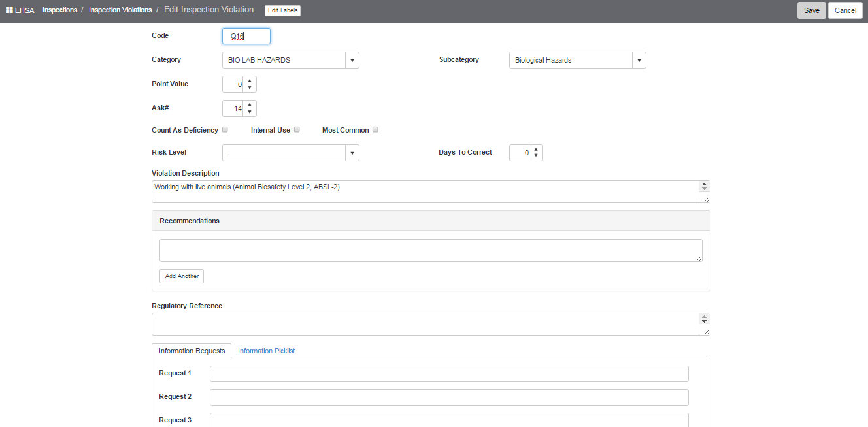This screenshot has width=868, height=427.
Task: Click the EHSA grid logo icon
Action: (9, 10)
